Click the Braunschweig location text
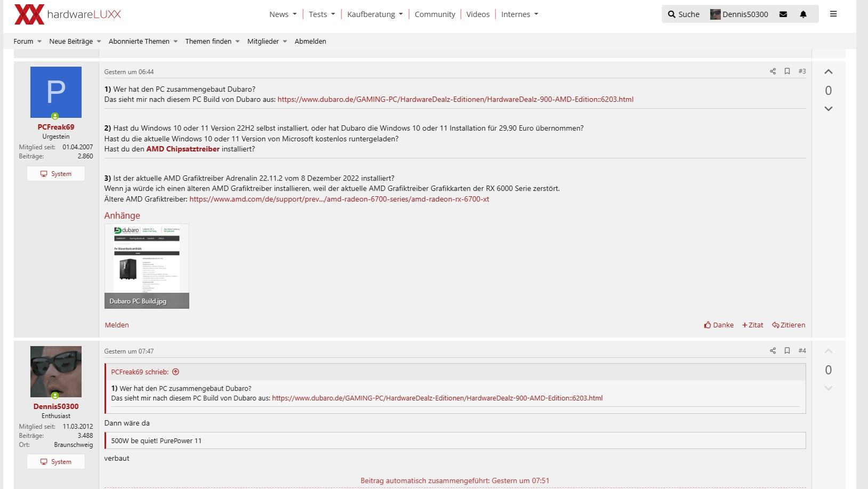The width and height of the screenshot is (868, 489). point(74,445)
